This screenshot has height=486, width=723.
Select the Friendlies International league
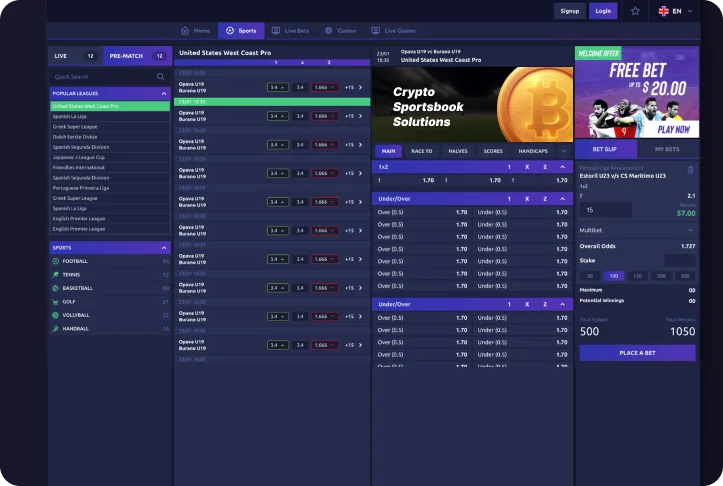(x=110, y=167)
